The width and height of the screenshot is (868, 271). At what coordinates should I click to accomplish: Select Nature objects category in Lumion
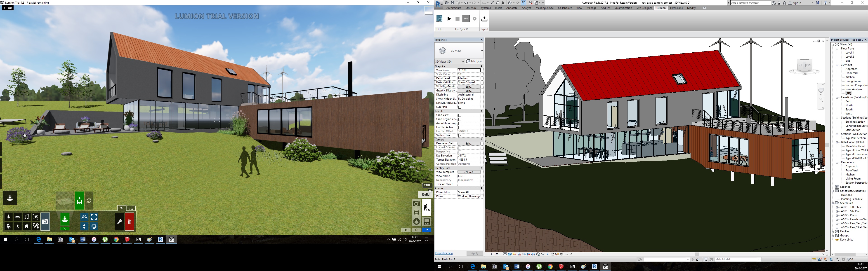tap(8, 217)
